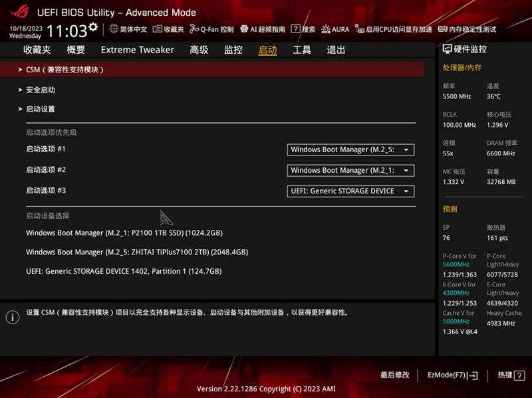Click the 热键 question mark box icon

519,375
